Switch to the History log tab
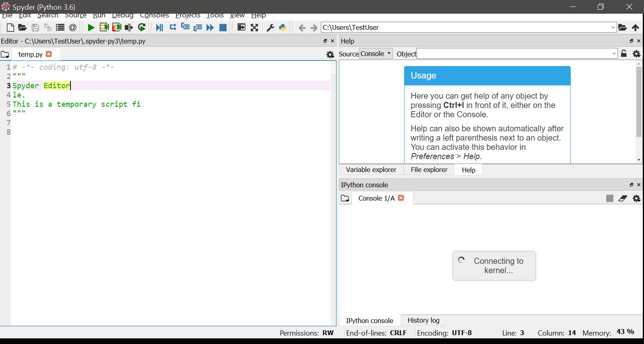Image resolution: width=644 pixels, height=344 pixels. pyautogui.click(x=423, y=320)
